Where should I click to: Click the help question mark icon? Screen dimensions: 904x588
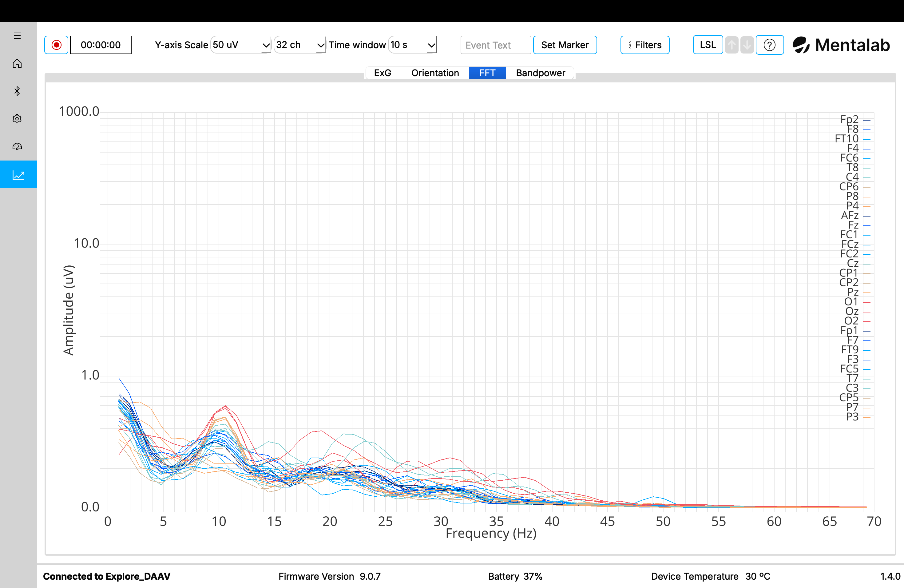tap(770, 45)
